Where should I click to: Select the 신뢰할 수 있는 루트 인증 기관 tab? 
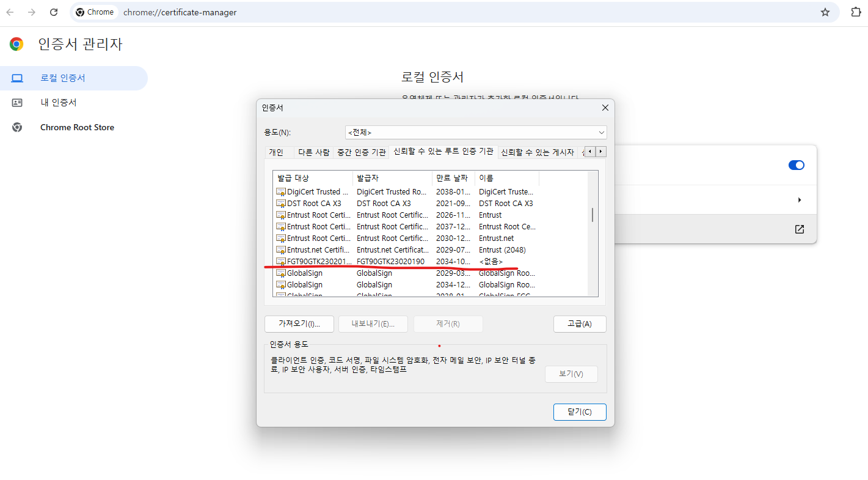[x=443, y=151]
